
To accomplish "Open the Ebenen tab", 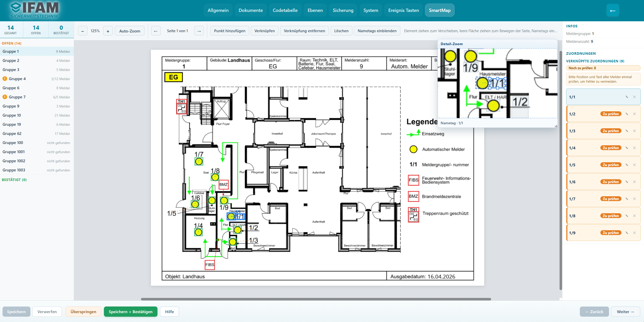I will click(315, 10).
